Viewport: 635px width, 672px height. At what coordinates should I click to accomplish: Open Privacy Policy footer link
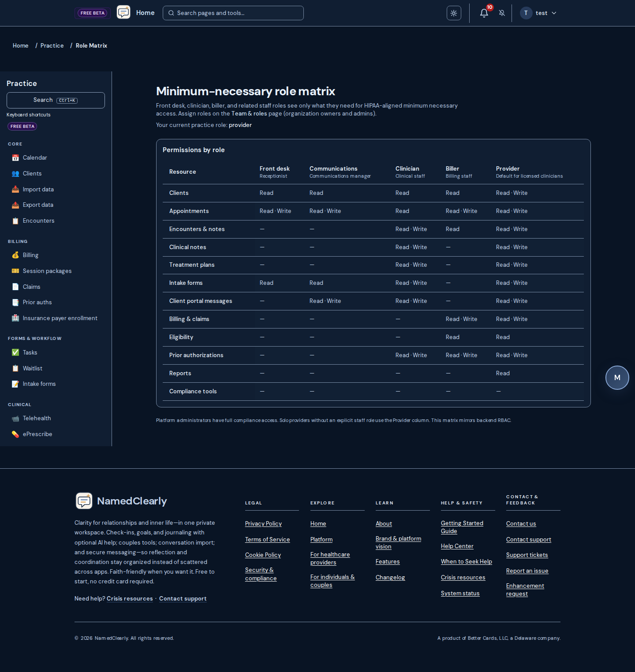[263, 524]
